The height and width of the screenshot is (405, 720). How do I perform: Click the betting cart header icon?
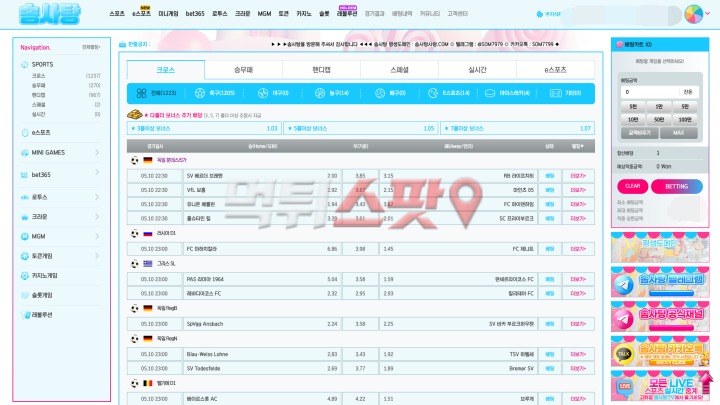(x=619, y=45)
